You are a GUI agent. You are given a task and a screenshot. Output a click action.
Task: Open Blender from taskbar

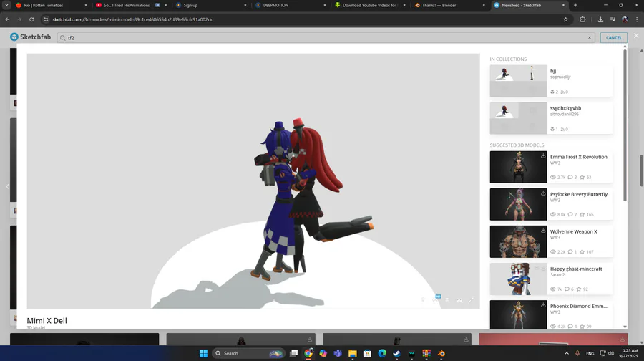pos(441,353)
